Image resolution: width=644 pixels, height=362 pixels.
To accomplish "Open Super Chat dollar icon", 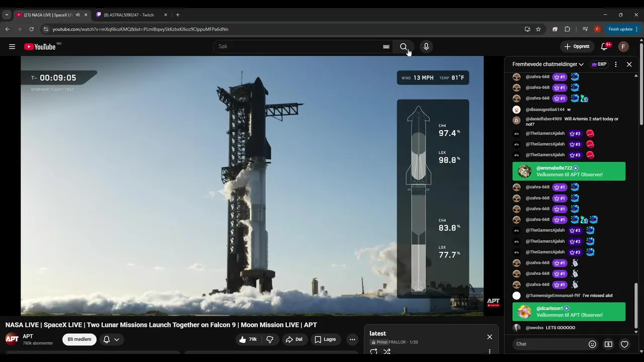I will (x=608, y=344).
